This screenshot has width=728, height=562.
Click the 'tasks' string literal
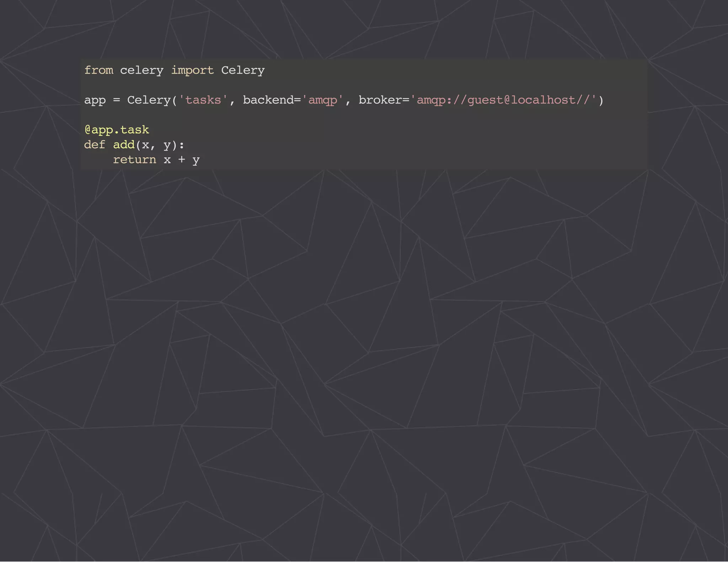coord(203,100)
